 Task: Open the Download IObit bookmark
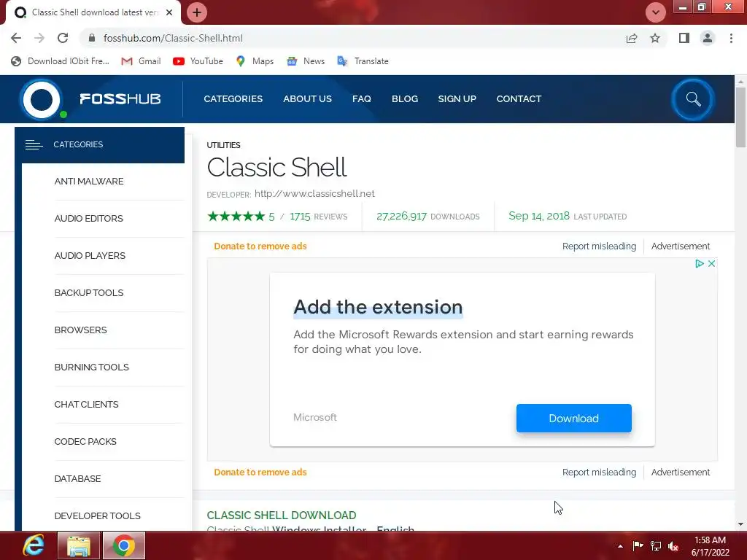[60, 61]
